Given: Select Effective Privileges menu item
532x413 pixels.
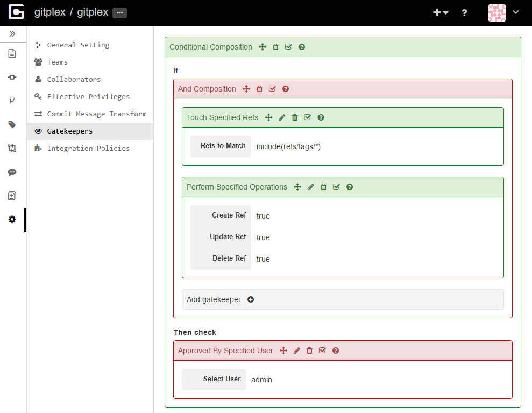Looking at the screenshot, I should [90, 97].
